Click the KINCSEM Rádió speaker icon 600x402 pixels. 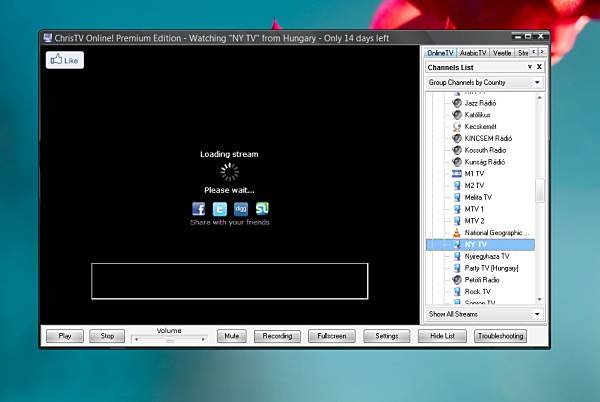pos(457,138)
